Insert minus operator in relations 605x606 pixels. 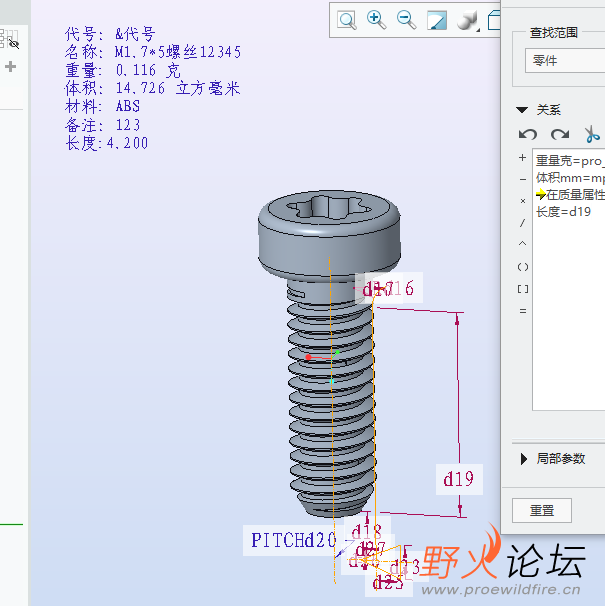(523, 179)
